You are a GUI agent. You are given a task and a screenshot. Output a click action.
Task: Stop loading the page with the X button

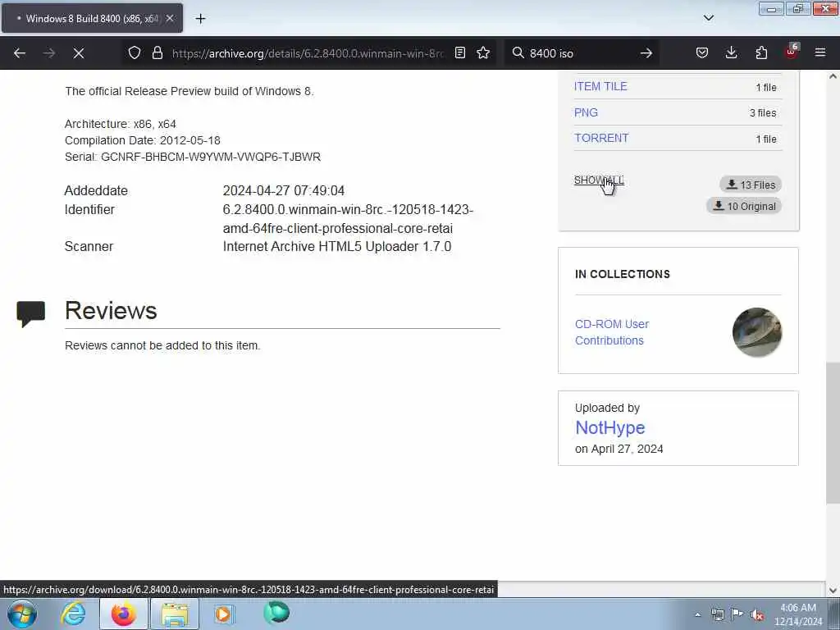pyautogui.click(x=78, y=53)
